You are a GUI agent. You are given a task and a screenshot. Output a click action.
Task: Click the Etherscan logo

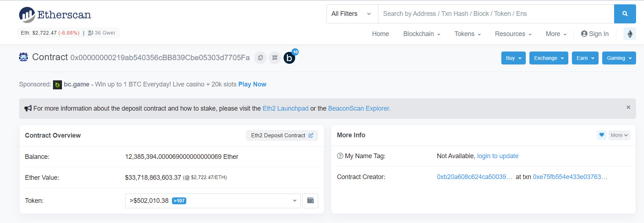55,15
